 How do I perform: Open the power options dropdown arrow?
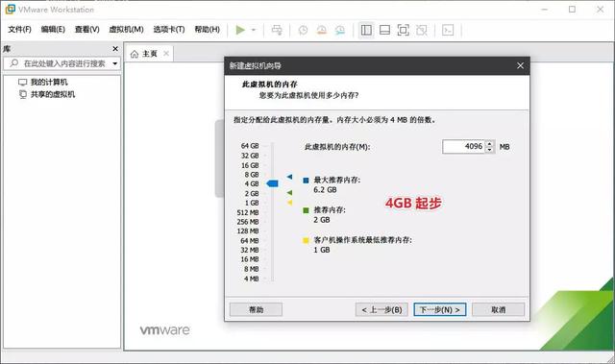point(254,30)
